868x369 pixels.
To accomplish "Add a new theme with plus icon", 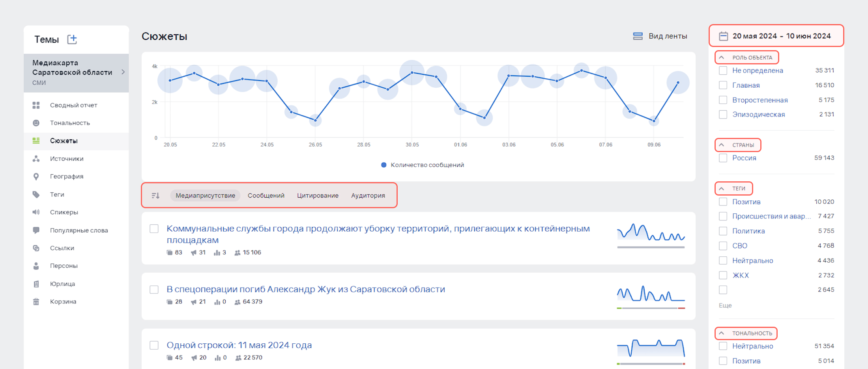I will click(72, 39).
